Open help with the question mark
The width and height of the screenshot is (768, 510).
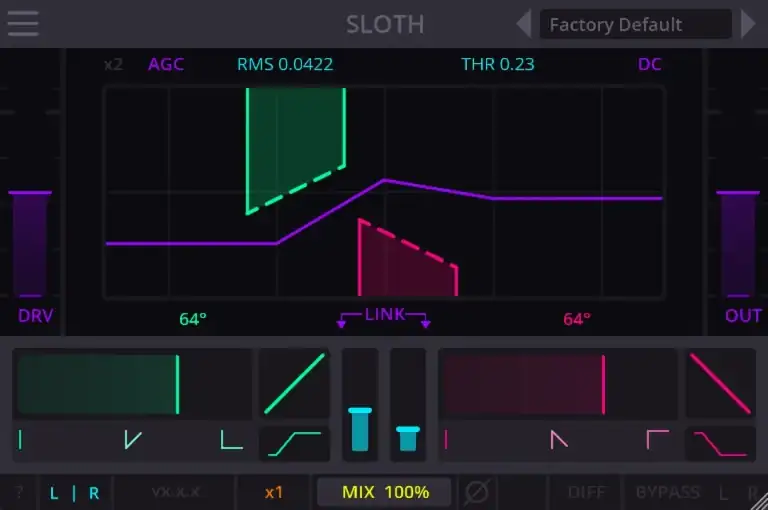tap(19, 492)
